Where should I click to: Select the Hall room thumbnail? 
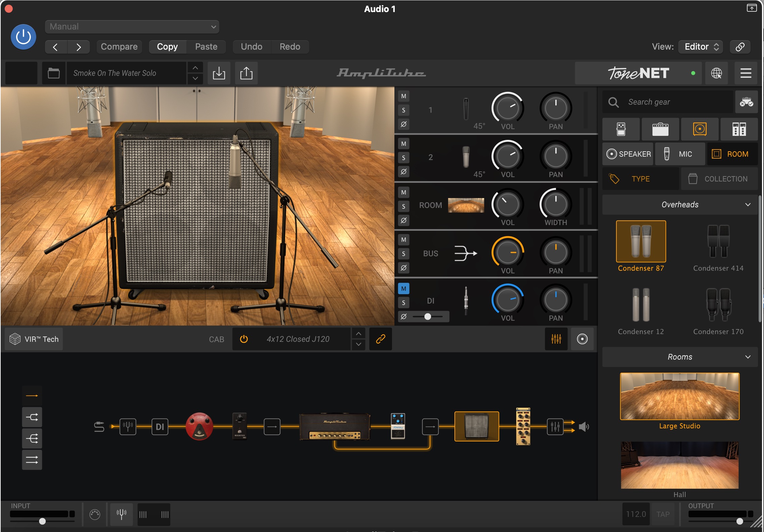[680, 465]
